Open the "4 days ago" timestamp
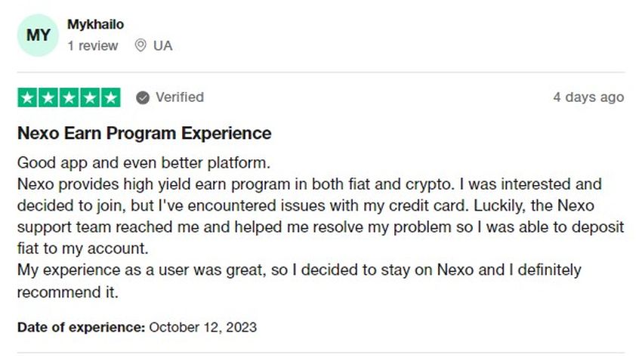642x364 pixels. tap(588, 97)
